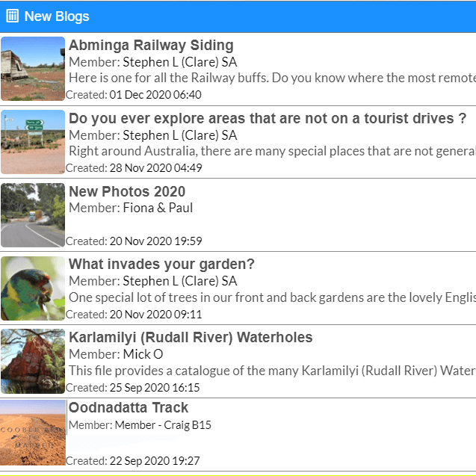476x476 pixels.
Task: Open the Abminga Railway Siding blog
Action: click(x=151, y=46)
